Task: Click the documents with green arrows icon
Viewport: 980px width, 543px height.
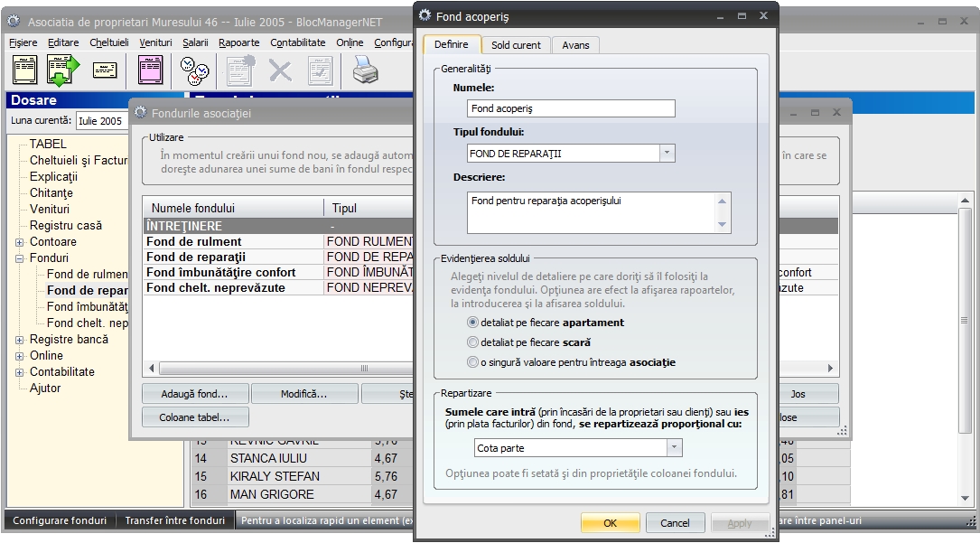Action: pyautogui.click(x=63, y=70)
